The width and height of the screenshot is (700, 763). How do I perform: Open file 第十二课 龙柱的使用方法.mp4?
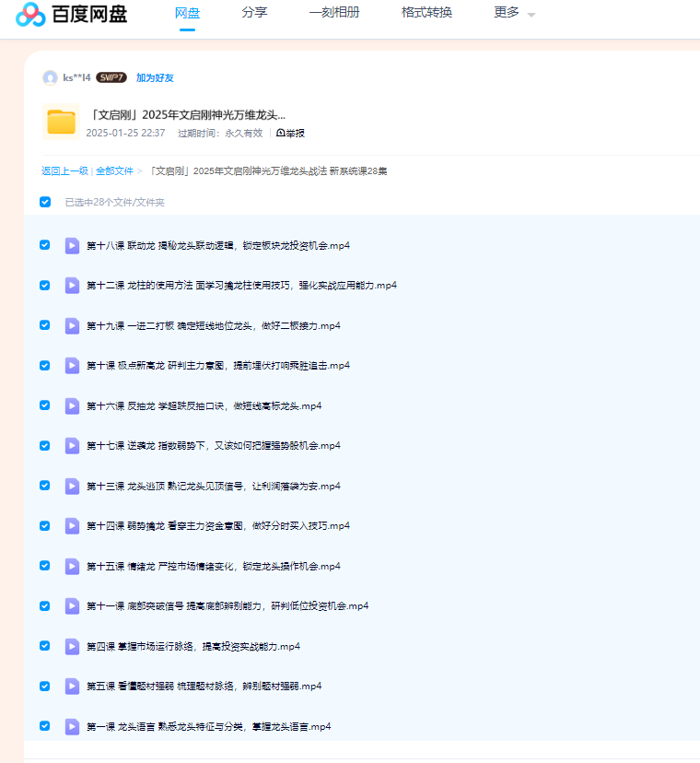(x=241, y=286)
